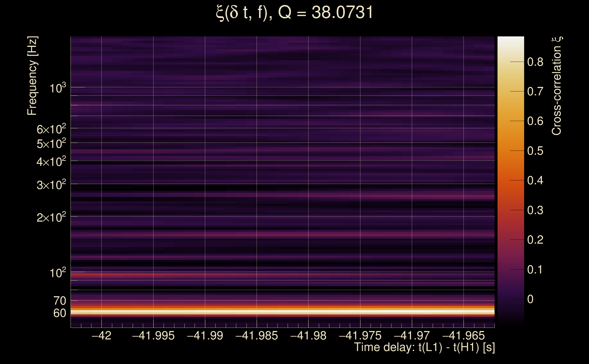Click the -41.965 x-axis tick label
The width and height of the screenshot is (589, 364).
coord(463,336)
